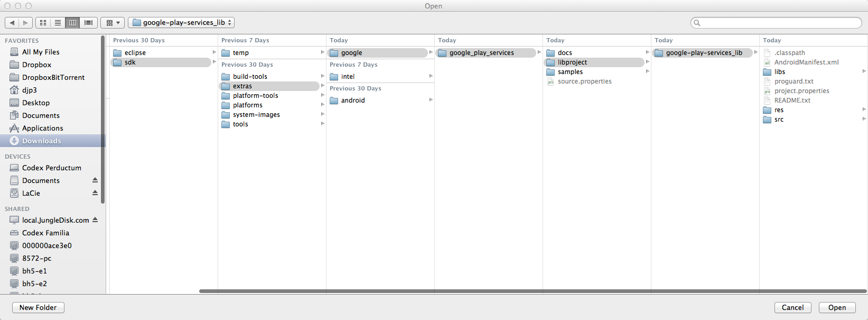868x320 pixels.
Task: Select the eclipse folder icon
Action: 117,53
